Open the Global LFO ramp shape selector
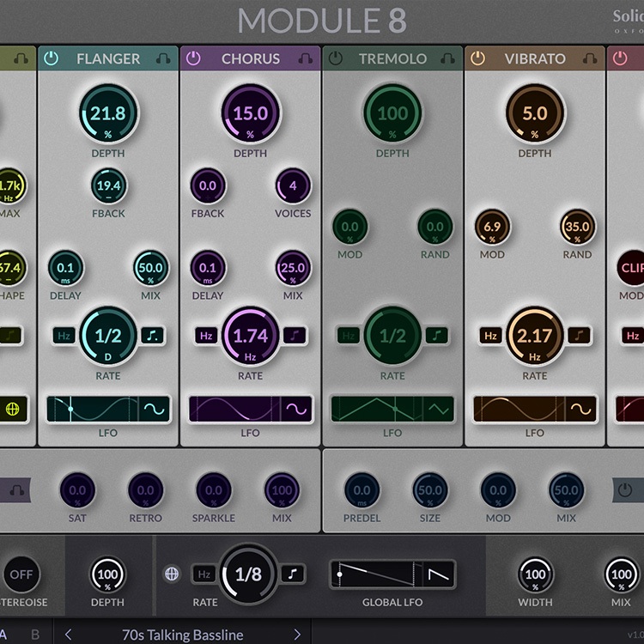Image resolution: width=644 pixels, height=644 pixels. point(439,574)
